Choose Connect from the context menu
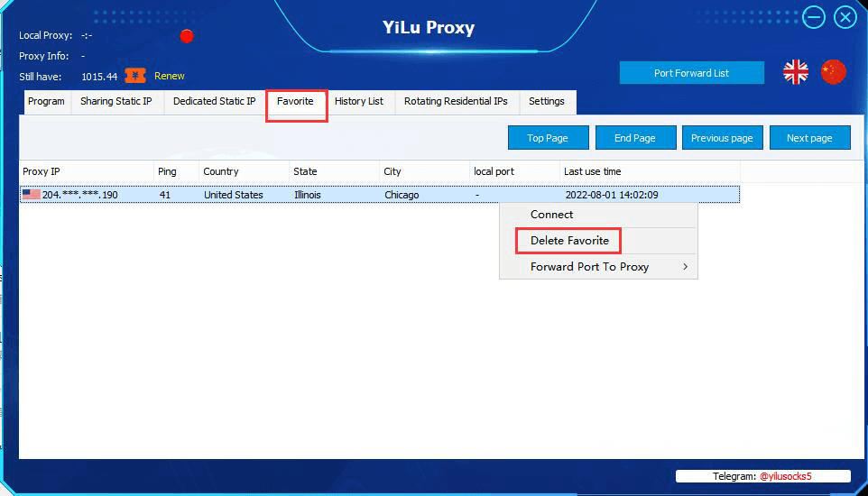Screen dimensions: 868x496 pyautogui.click(x=598, y=215)
